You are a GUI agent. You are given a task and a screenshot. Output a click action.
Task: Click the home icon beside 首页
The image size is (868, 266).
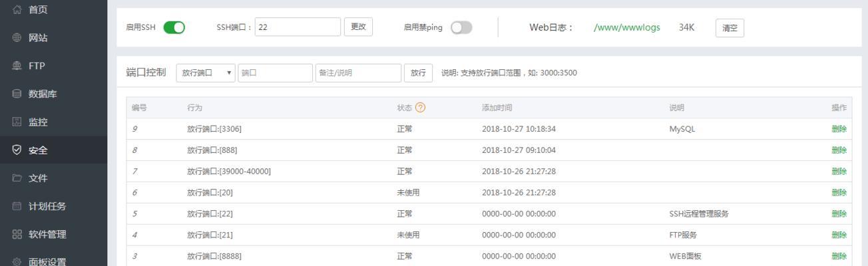(x=17, y=10)
